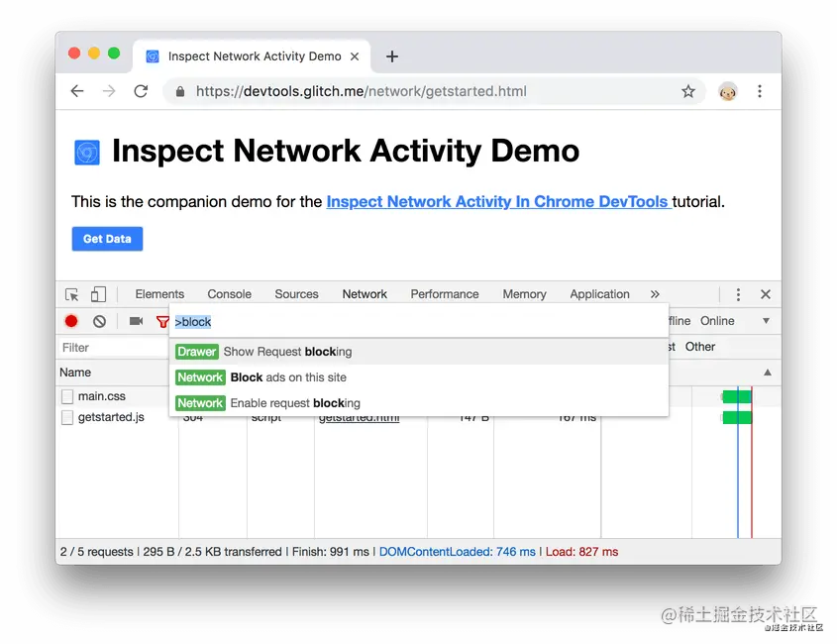Screen dimensions: 837x644
Task: Click the browser forward arrow
Action: [x=109, y=91]
